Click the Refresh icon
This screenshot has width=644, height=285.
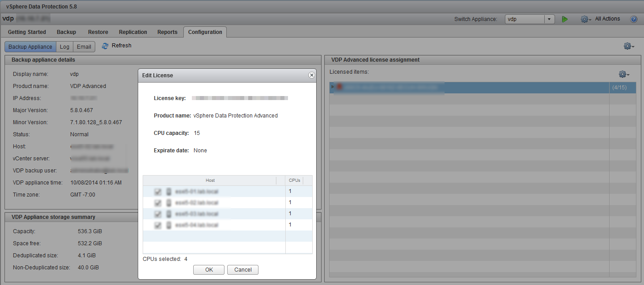coord(105,46)
